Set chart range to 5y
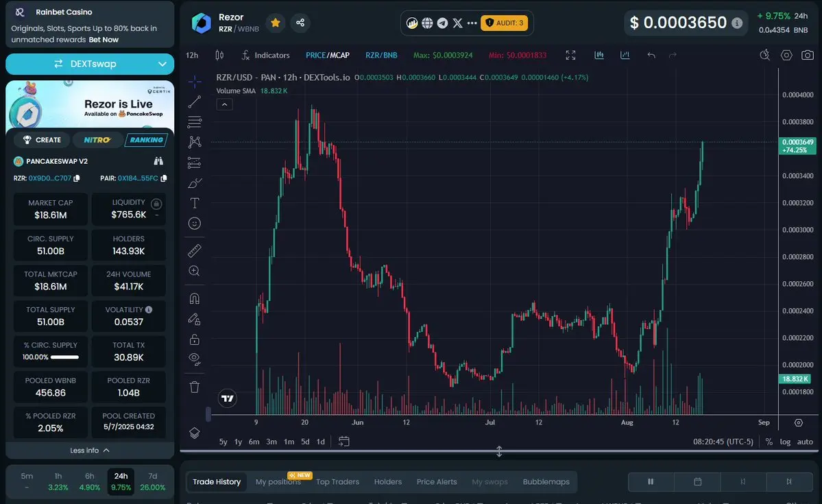822x504 pixels. (x=223, y=442)
